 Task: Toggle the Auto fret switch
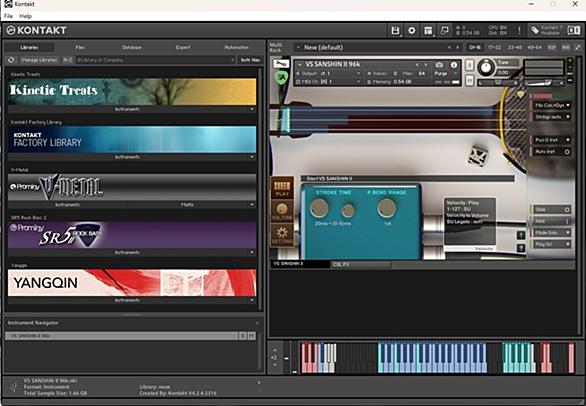point(551,152)
